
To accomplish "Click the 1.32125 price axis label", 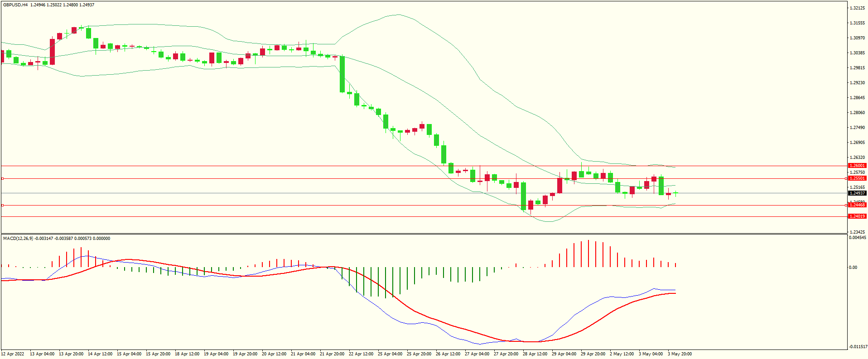I will [857, 8].
